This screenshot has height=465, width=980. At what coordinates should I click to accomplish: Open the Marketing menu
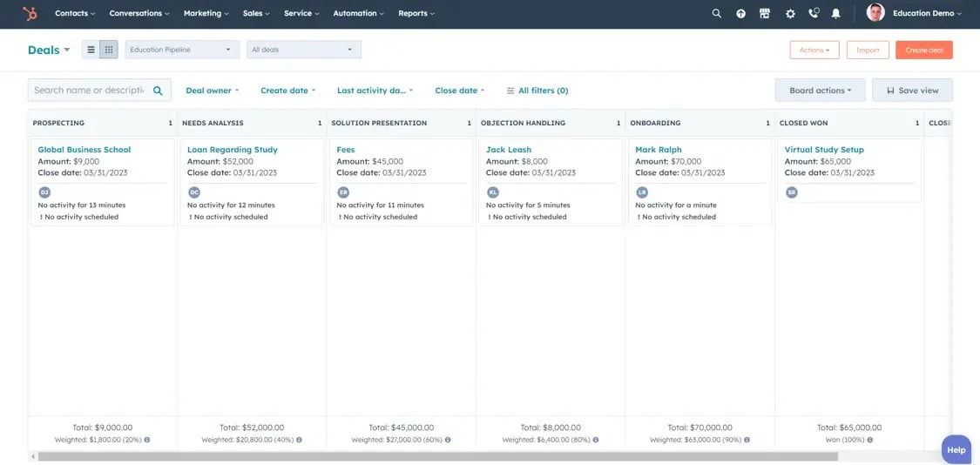click(206, 13)
